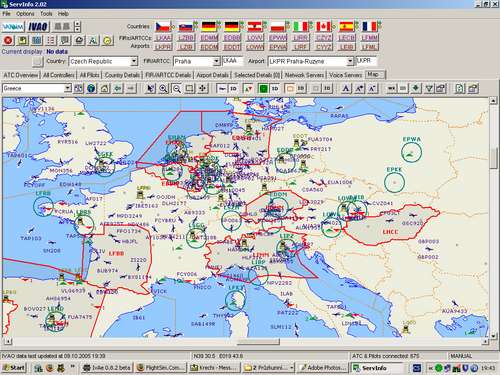Click the Czech Republic flag shortcut
Viewport: 500px width, 375px height.
tap(163, 26)
